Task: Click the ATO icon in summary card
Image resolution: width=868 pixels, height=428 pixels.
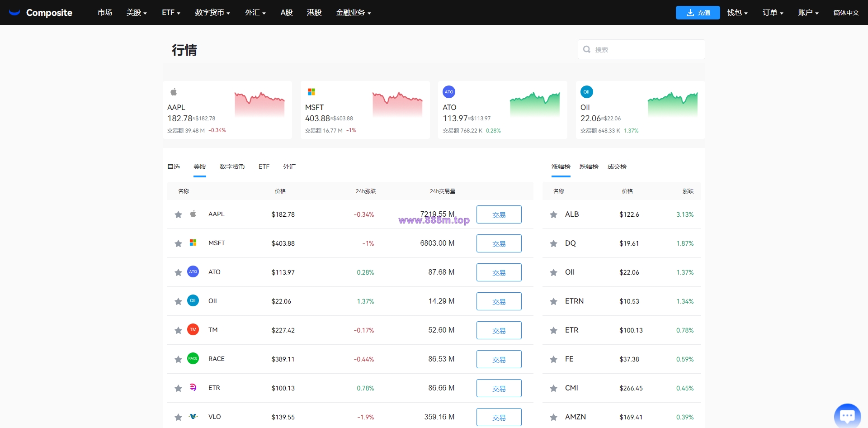Action: 449,92
